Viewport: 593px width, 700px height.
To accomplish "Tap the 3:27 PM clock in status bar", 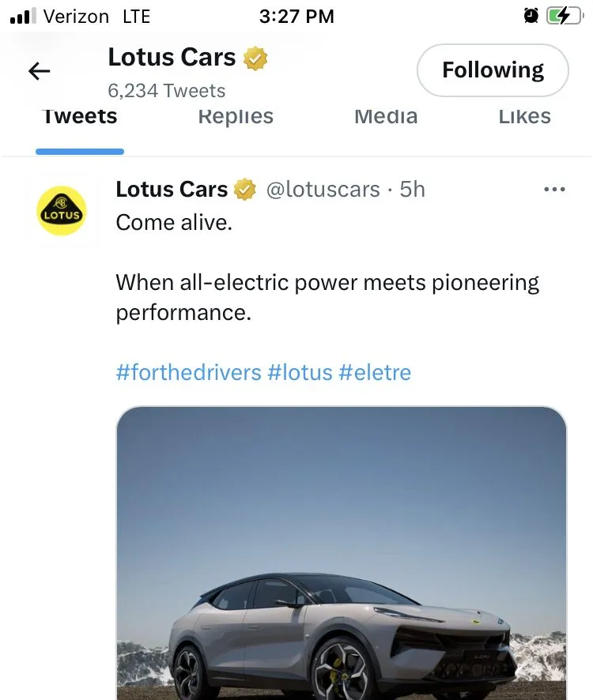I will 296,16.
